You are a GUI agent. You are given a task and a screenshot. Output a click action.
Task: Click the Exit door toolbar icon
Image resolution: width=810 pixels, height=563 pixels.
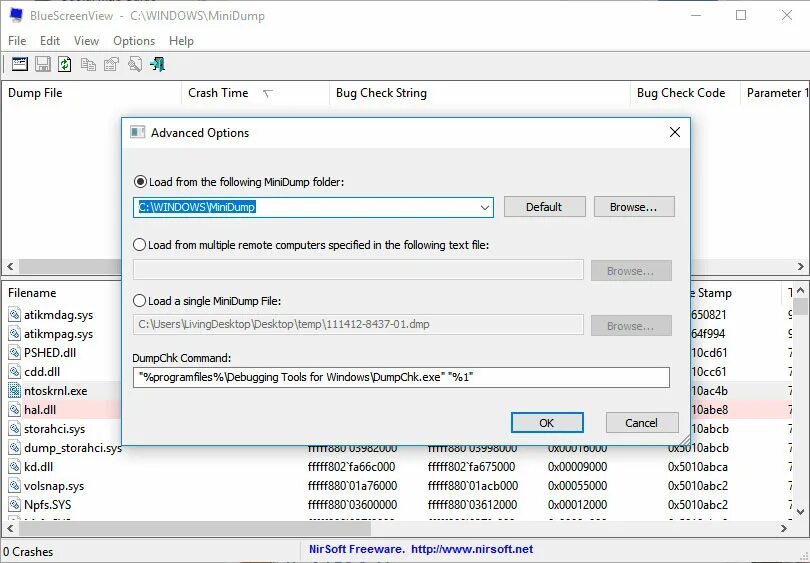(x=157, y=64)
